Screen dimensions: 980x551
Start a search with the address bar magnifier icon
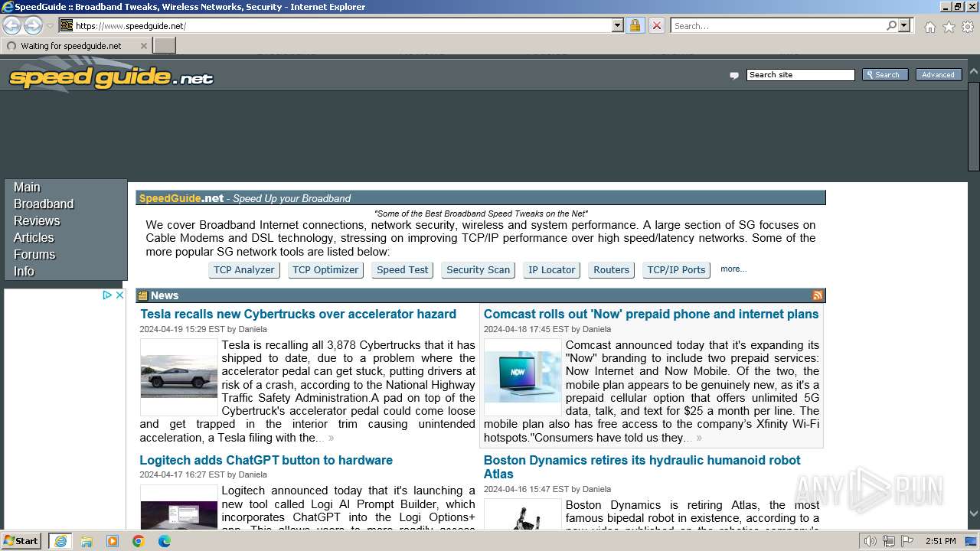(x=891, y=25)
